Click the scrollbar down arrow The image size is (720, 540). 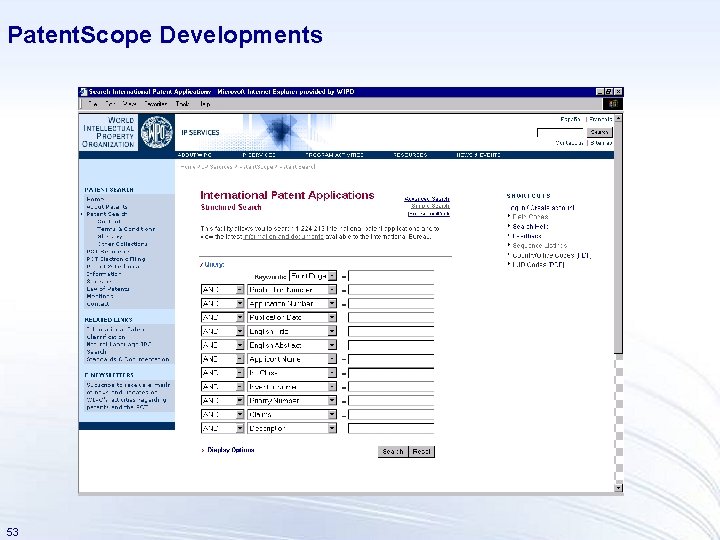[x=619, y=488]
